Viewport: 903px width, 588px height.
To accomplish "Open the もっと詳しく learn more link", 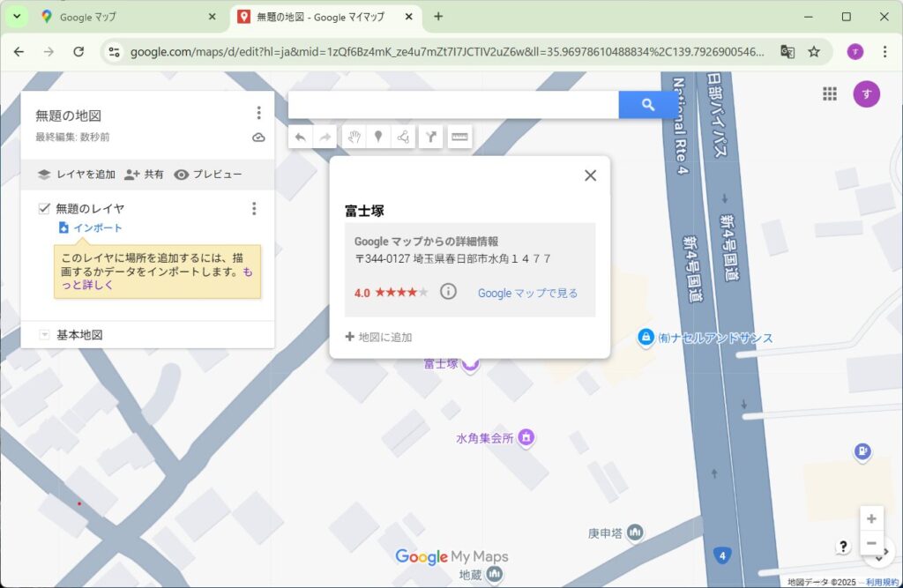I will (157, 279).
